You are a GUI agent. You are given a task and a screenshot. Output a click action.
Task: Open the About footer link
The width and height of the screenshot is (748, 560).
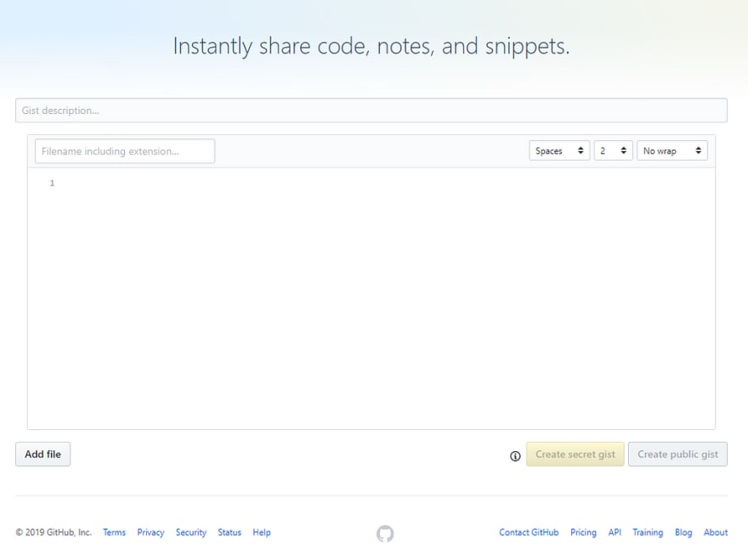click(716, 532)
